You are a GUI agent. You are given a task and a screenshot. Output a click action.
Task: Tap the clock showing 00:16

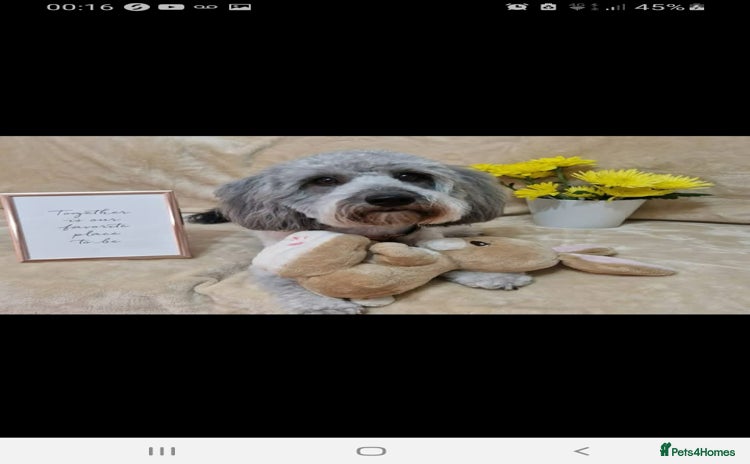[x=80, y=7]
